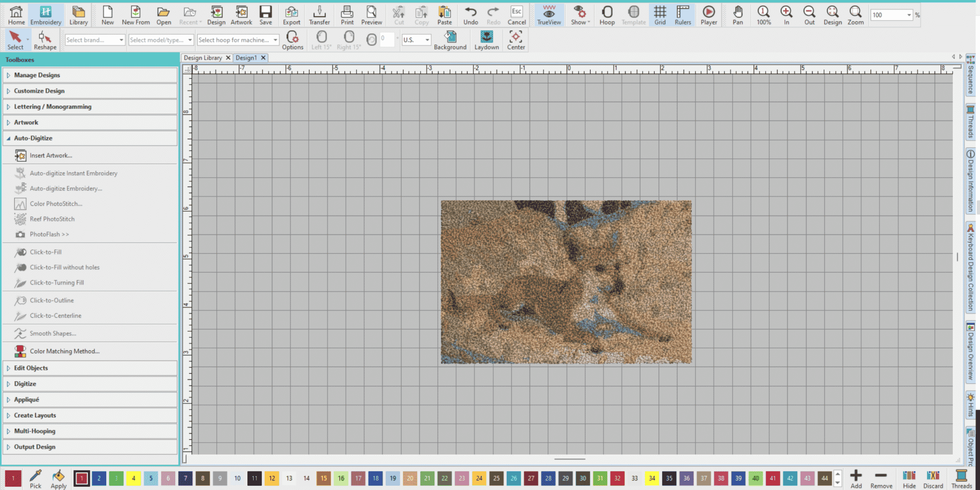Open Color Matching Method...
This screenshot has width=980, height=490.
pos(65,351)
